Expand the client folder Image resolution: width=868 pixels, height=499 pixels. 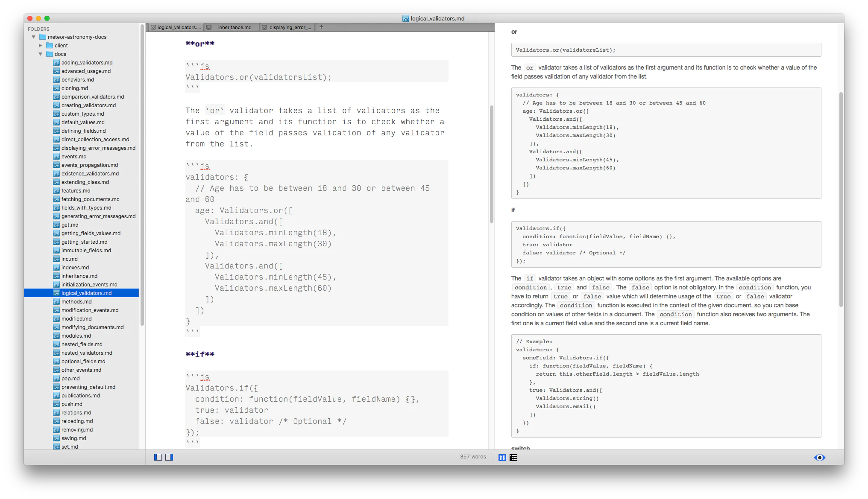point(41,46)
